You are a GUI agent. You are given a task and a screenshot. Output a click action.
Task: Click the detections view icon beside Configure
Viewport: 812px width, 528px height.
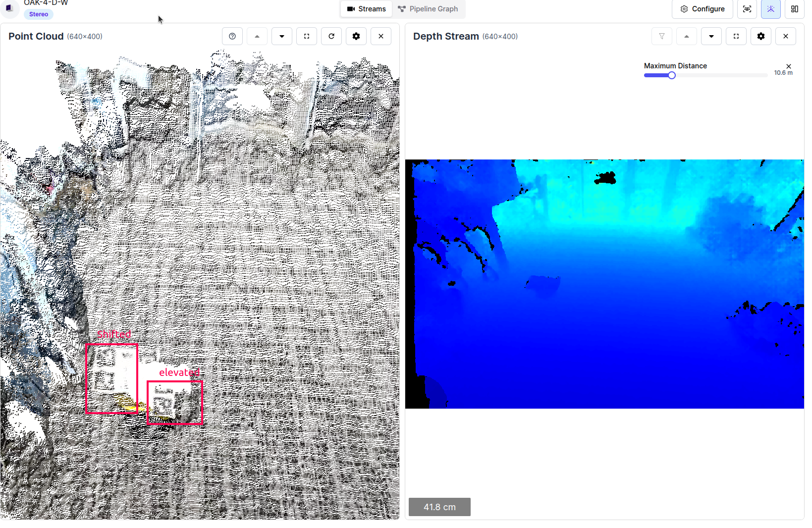(747, 9)
